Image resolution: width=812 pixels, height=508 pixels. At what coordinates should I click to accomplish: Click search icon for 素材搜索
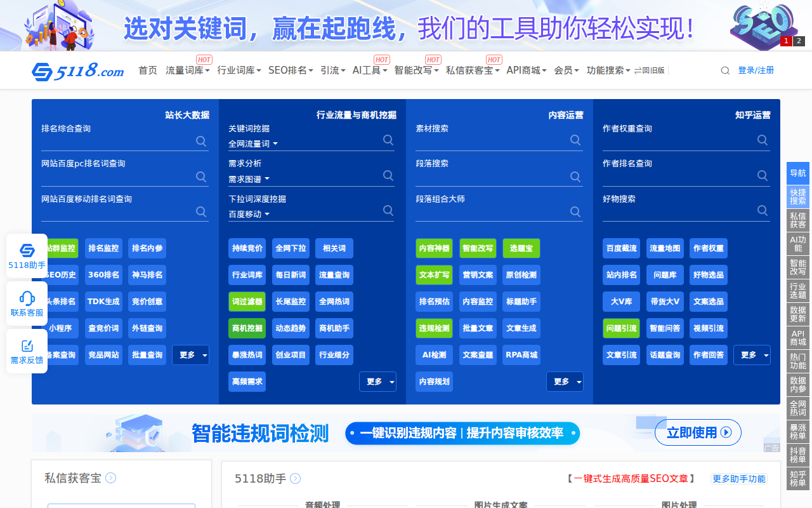tap(575, 140)
